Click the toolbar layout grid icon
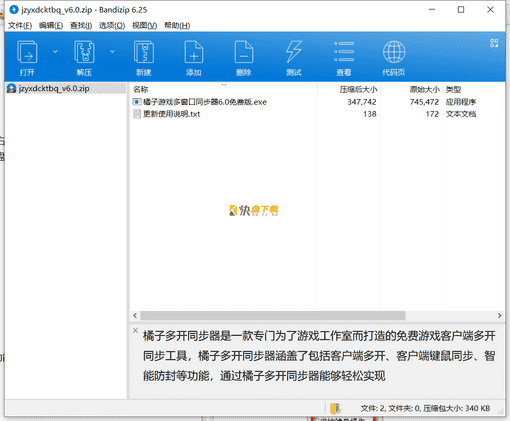 click(x=494, y=43)
